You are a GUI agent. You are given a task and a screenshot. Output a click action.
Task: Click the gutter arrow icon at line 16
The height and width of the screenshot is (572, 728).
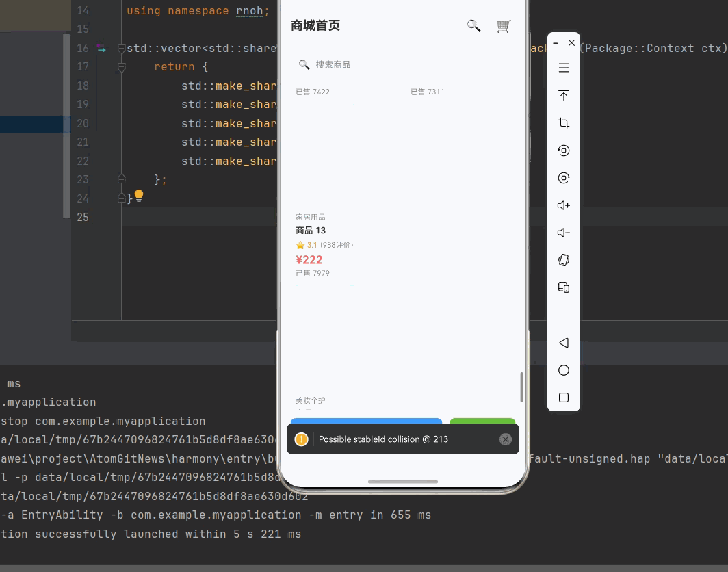click(x=101, y=48)
